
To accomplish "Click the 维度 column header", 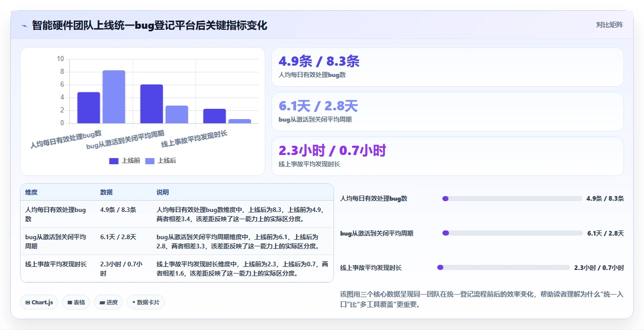I will [31, 192].
